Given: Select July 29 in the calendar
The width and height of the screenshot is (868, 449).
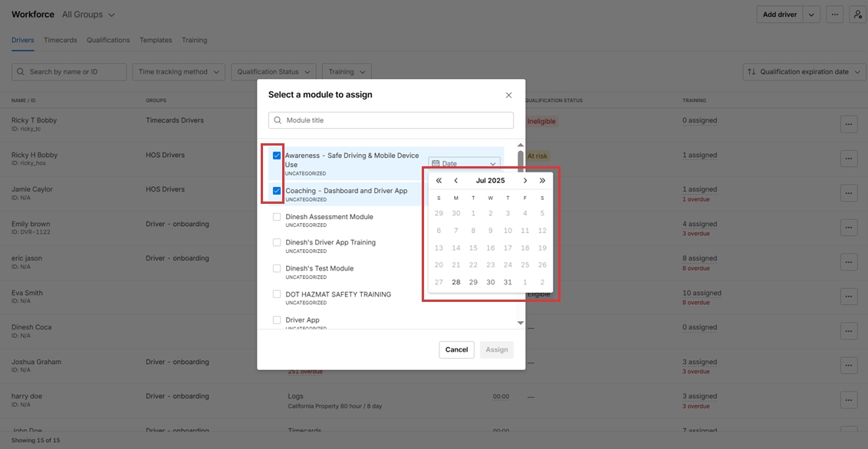Looking at the screenshot, I should coord(473,282).
